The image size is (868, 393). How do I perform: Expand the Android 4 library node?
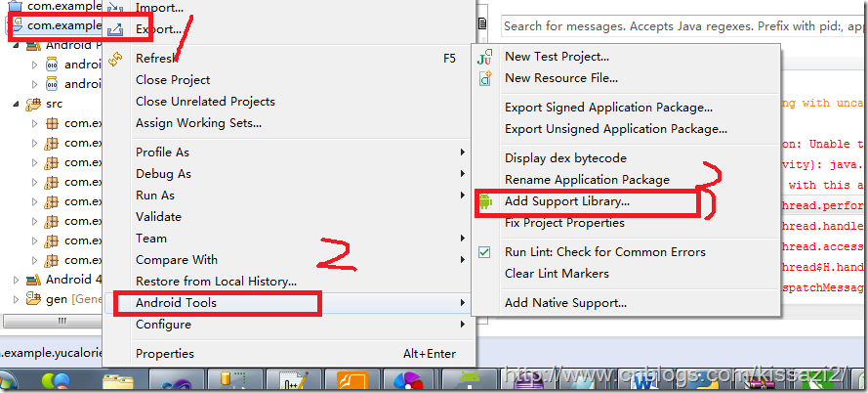[16, 280]
